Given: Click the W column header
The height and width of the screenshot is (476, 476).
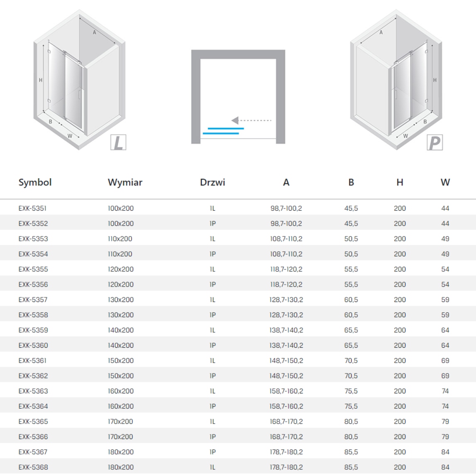Looking at the screenshot, I should click(x=445, y=182).
